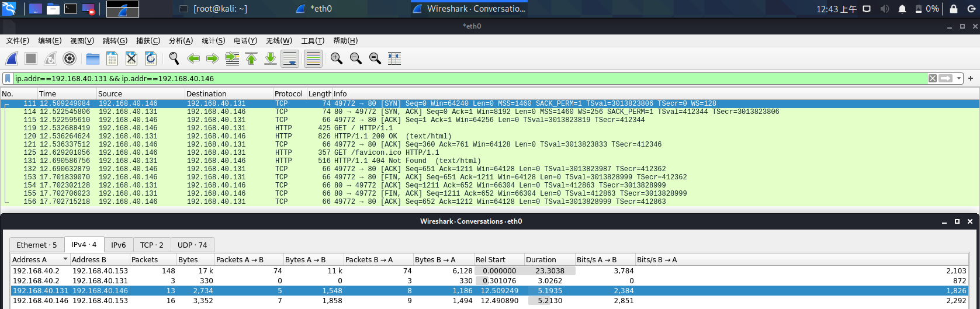Image resolution: width=980 pixels, height=309 pixels.
Task: Reload this capture file
Action: pyautogui.click(x=151, y=58)
